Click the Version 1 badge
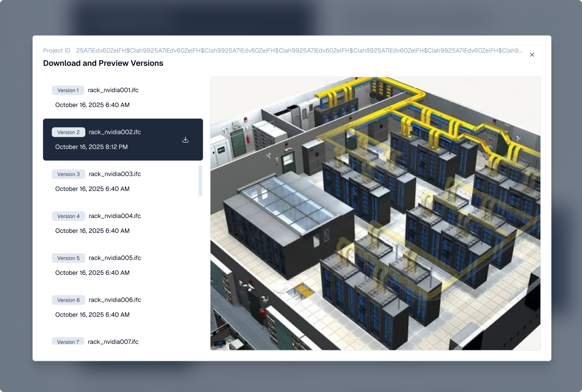The width and height of the screenshot is (582, 392). coord(68,90)
